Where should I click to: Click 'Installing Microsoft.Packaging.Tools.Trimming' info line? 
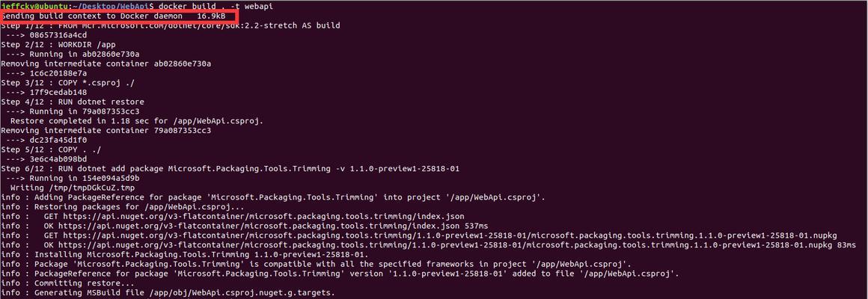point(185,254)
